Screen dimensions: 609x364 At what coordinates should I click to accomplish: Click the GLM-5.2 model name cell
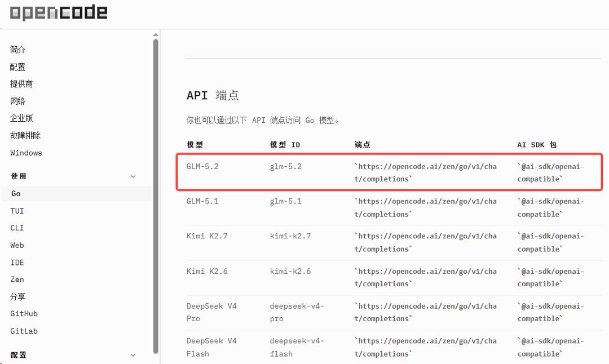pyautogui.click(x=202, y=166)
